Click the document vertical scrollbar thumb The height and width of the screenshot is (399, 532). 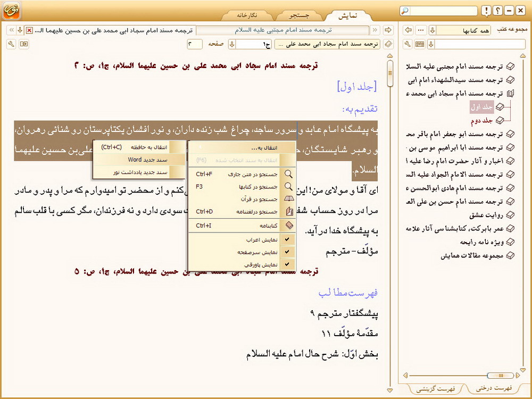(x=390, y=73)
